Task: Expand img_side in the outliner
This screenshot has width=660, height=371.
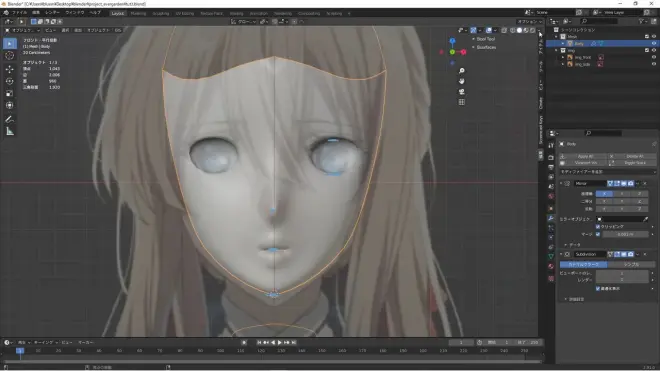Action: (563, 64)
